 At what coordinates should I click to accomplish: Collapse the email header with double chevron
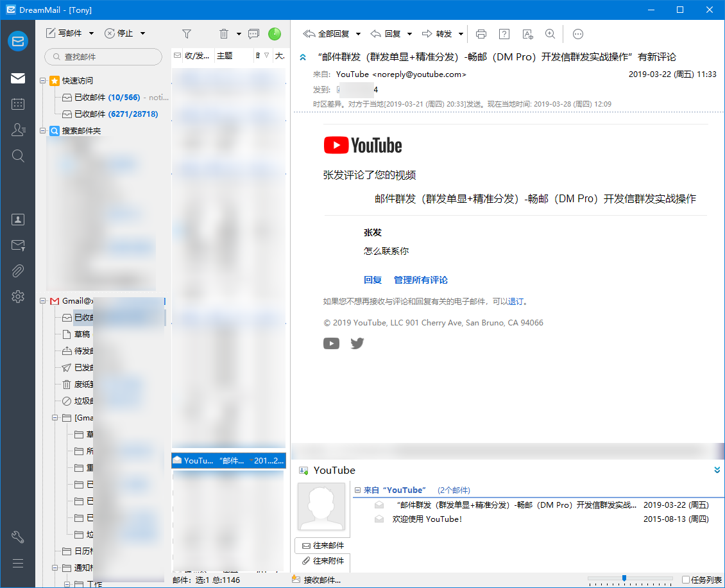click(303, 57)
